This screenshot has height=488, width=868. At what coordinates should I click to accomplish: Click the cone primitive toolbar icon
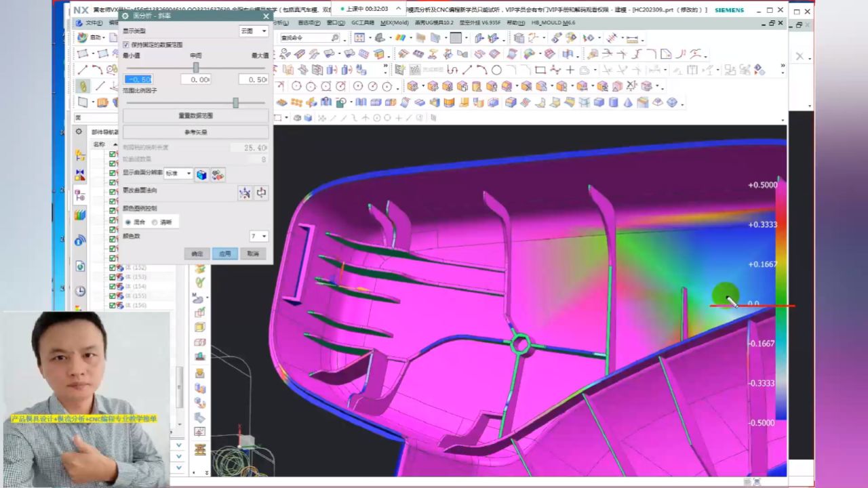[628, 102]
